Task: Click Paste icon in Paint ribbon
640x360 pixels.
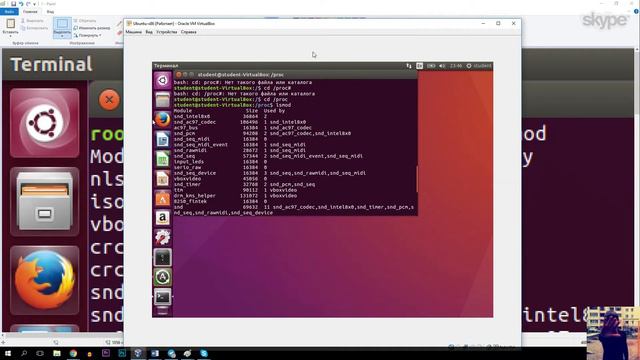Action: click(x=10, y=23)
